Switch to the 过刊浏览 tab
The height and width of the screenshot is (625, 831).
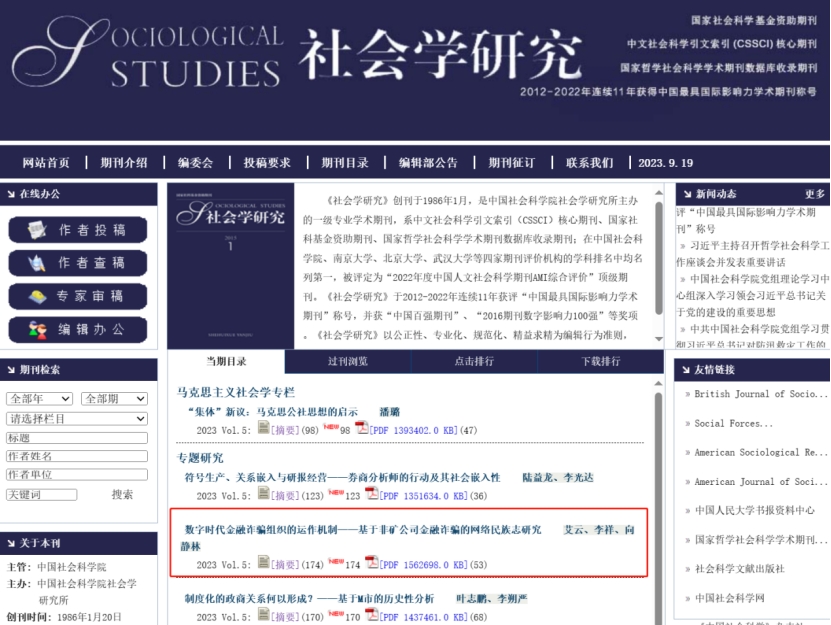pyautogui.click(x=347, y=361)
